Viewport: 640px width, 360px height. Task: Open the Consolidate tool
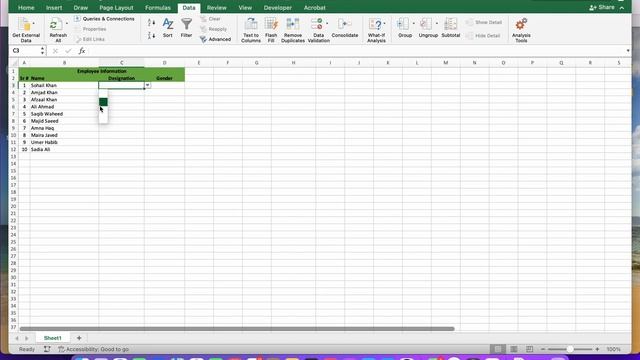click(344, 27)
